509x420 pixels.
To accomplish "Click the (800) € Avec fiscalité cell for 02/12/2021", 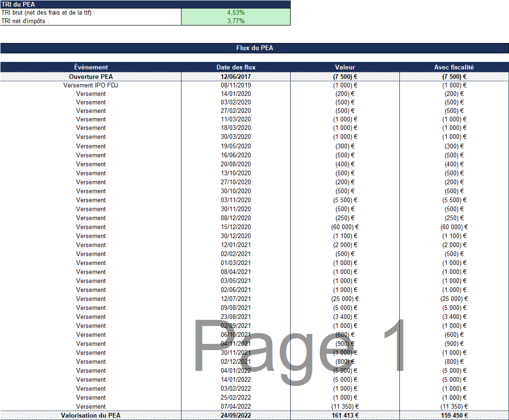I will (x=454, y=362).
